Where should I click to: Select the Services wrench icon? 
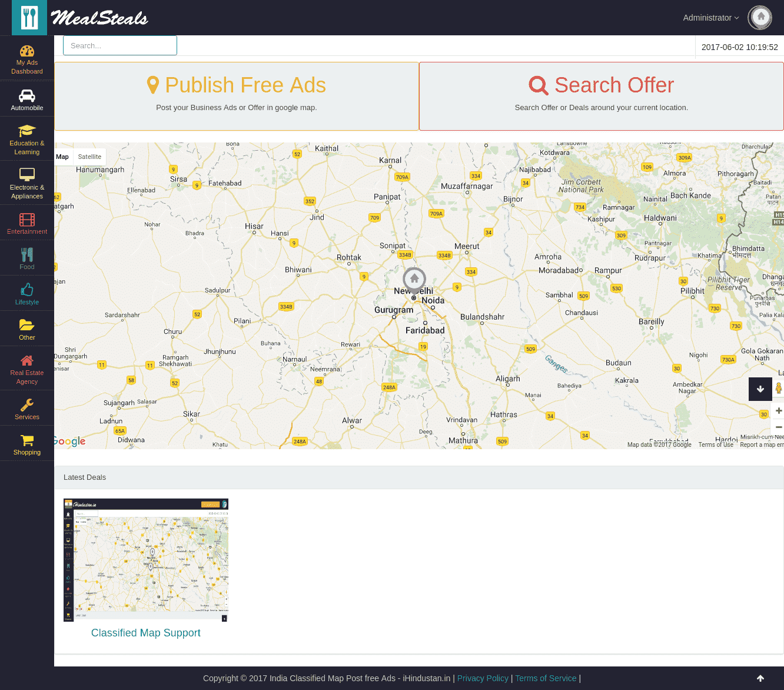27,405
